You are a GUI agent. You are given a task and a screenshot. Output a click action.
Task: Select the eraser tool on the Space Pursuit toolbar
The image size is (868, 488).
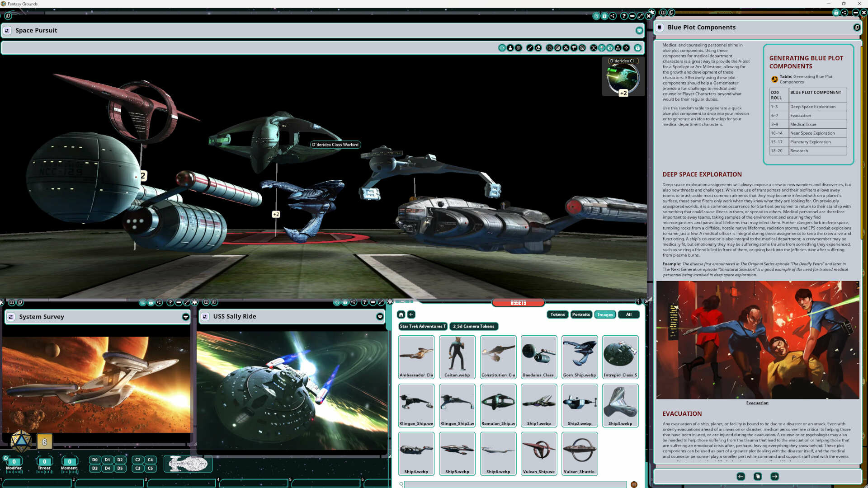(x=538, y=47)
